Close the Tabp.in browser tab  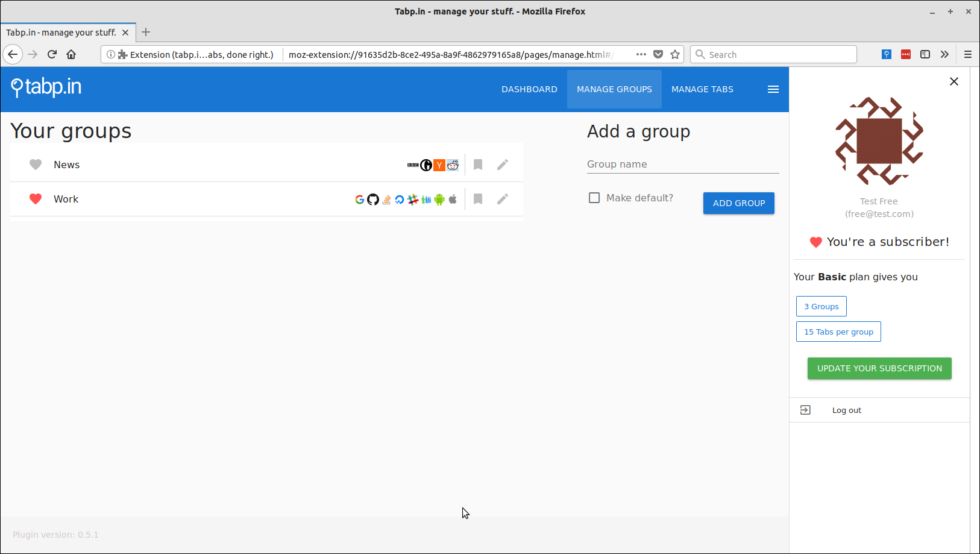tap(125, 33)
